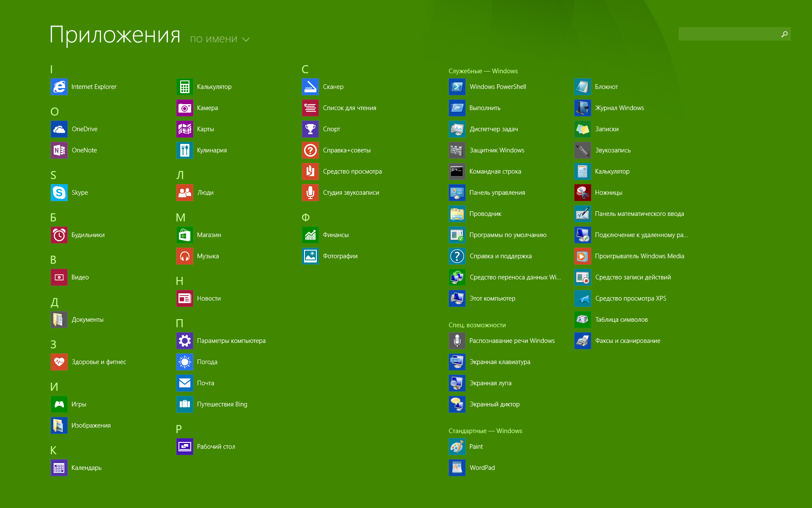Screen dimensions: 812x508
Task: Open Ножницы snipping tool icon
Action: click(583, 193)
